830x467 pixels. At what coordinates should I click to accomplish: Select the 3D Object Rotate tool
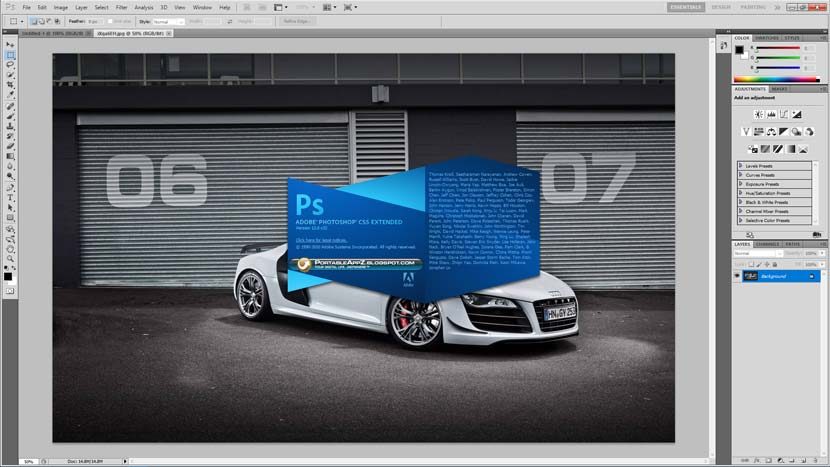(x=10, y=230)
